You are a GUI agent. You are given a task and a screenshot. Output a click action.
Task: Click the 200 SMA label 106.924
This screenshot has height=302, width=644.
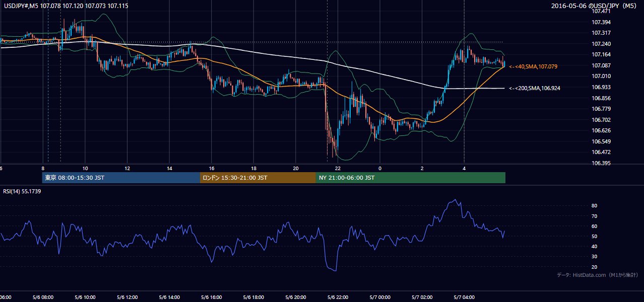pyautogui.click(x=535, y=88)
